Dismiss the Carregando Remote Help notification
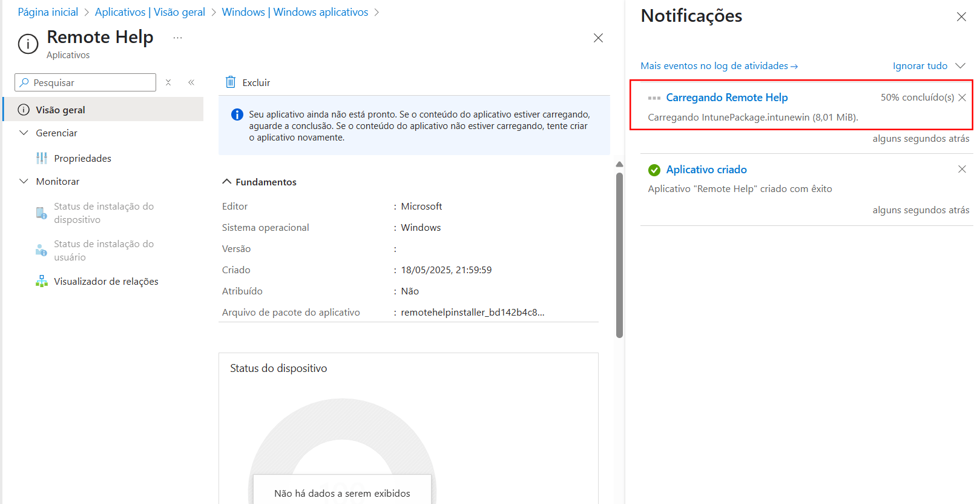Image resolution: width=980 pixels, height=504 pixels. (x=962, y=98)
